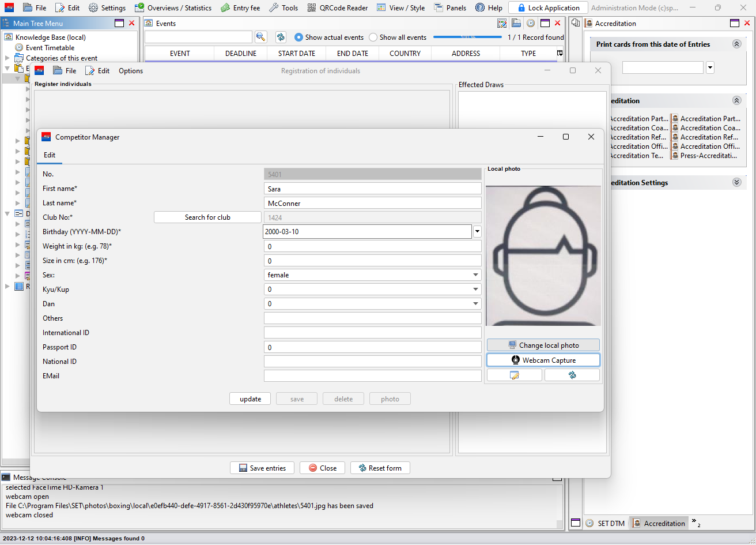Viewport: 756px width, 545px height.
Task: Select the Show all events radio button
Action: click(x=373, y=37)
